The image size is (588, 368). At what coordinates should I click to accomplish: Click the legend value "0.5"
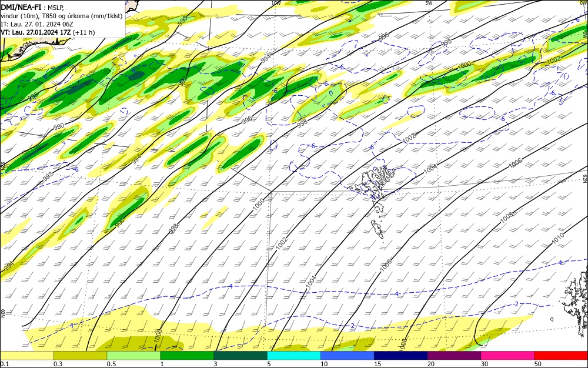[x=111, y=364]
